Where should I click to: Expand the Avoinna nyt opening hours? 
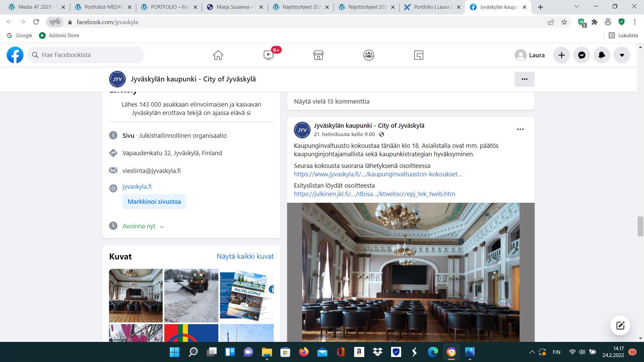(143, 226)
